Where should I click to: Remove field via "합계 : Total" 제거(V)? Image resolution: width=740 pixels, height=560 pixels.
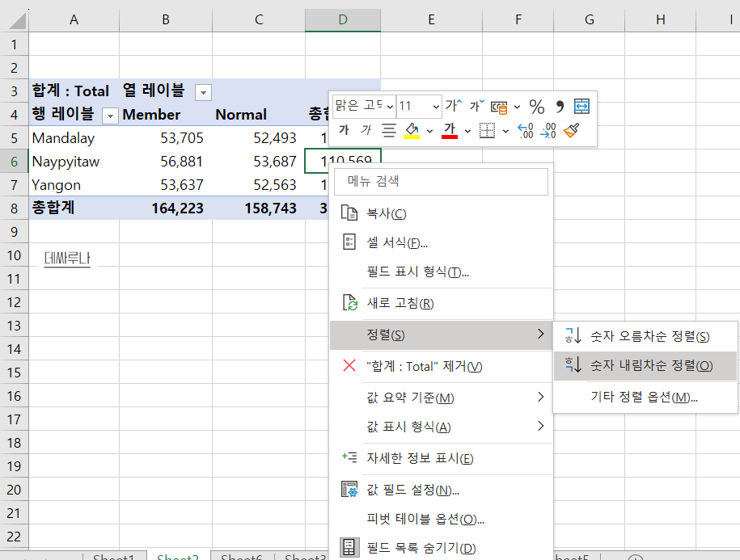tap(441, 366)
